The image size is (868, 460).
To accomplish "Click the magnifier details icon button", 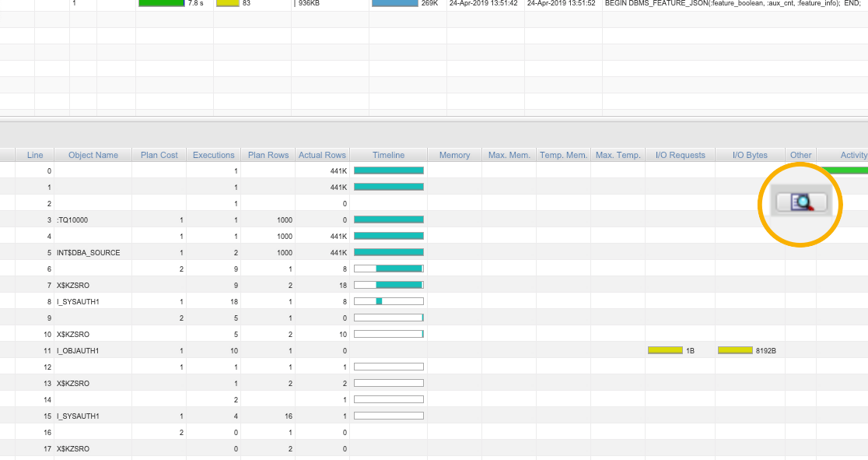I will click(x=802, y=203).
